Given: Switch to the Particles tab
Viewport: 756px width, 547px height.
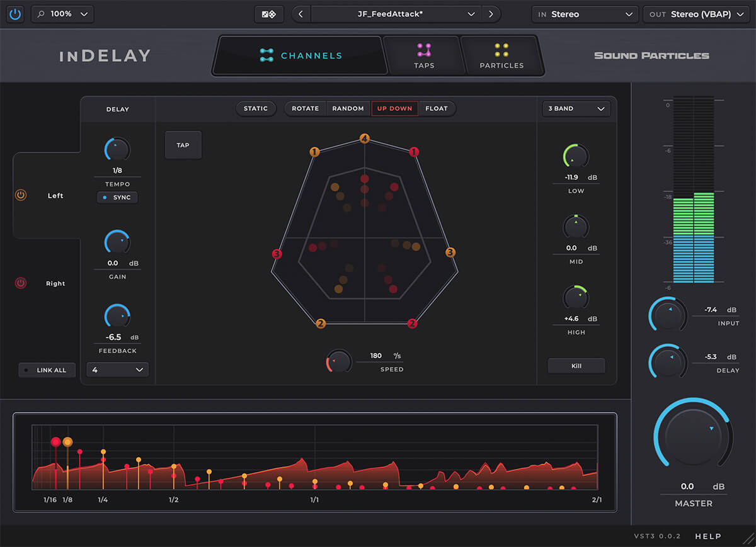Looking at the screenshot, I should [x=501, y=55].
